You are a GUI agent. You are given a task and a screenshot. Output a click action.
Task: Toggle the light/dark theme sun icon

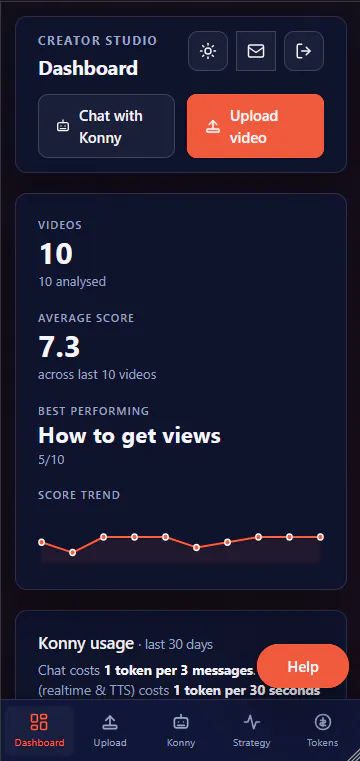click(x=208, y=51)
